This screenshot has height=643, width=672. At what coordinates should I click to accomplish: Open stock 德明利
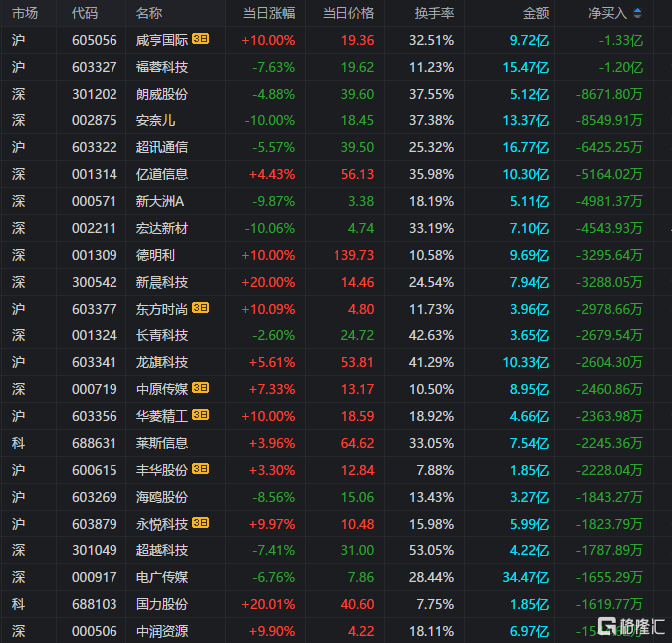coord(155,255)
